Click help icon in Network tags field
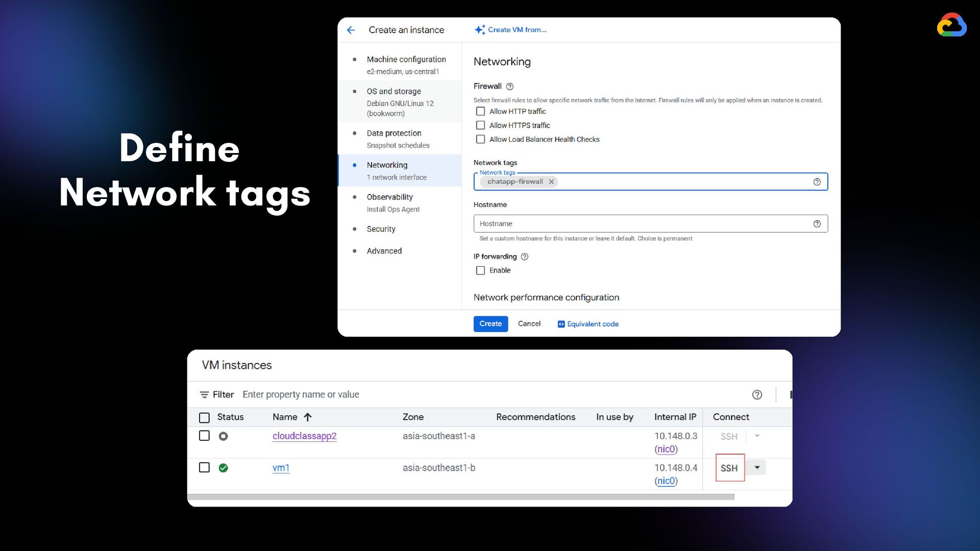The height and width of the screenshot is (551, 980). click(817, 182)
